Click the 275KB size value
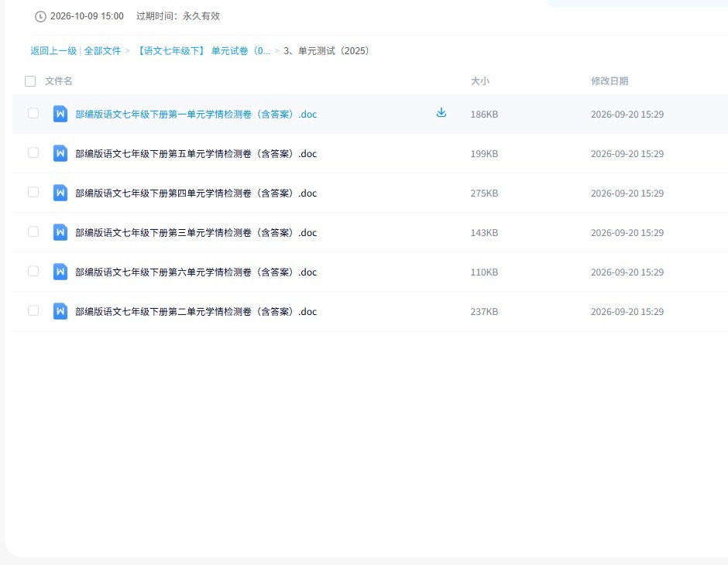The image size is (728, 565). [x=484, y=193]
